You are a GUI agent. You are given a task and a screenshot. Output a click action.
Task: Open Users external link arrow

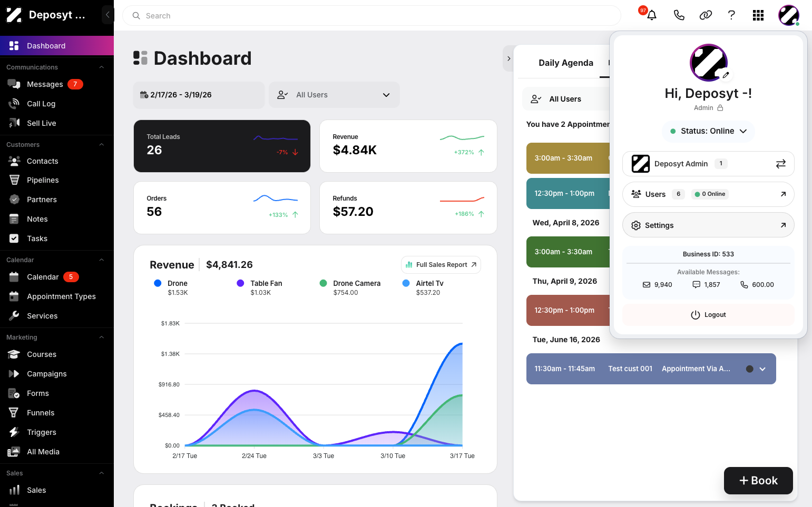[783, 194]
